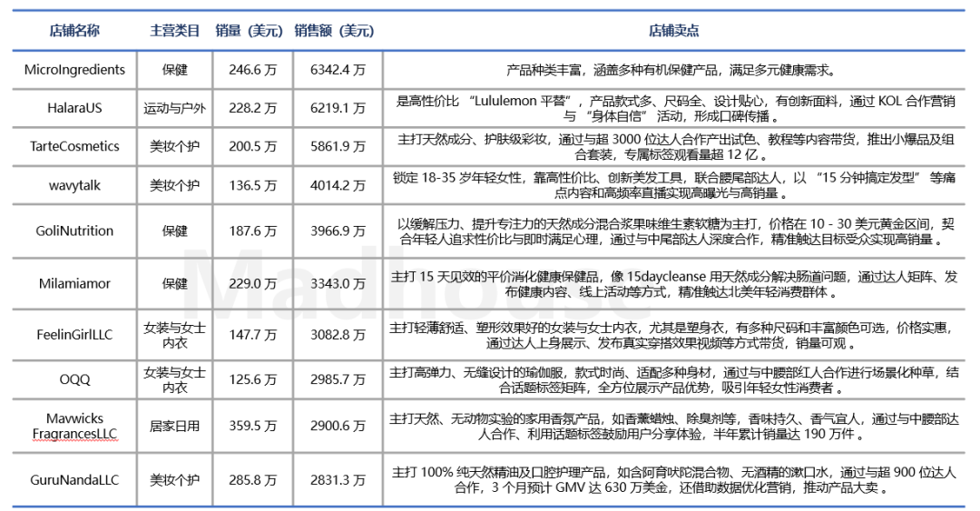Click the 2831.3 万 revenue cell
This screenshot has width=980, height=511.
point(338,480)
